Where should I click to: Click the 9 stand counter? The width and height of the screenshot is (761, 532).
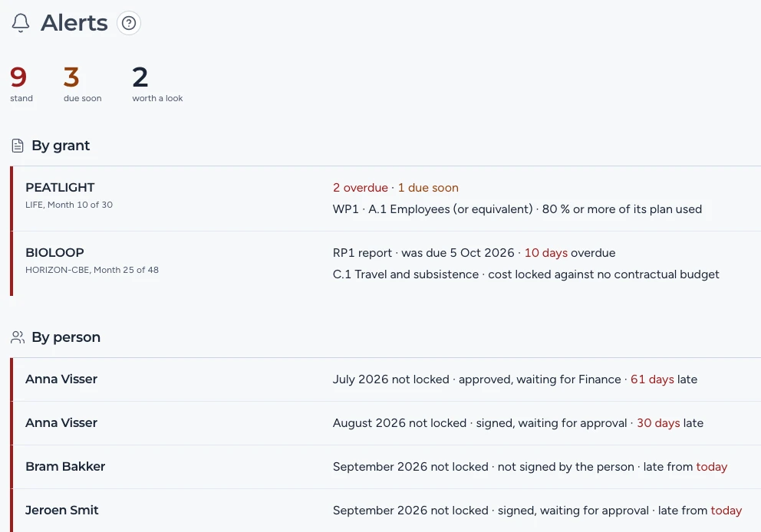(x=21, y=84)
